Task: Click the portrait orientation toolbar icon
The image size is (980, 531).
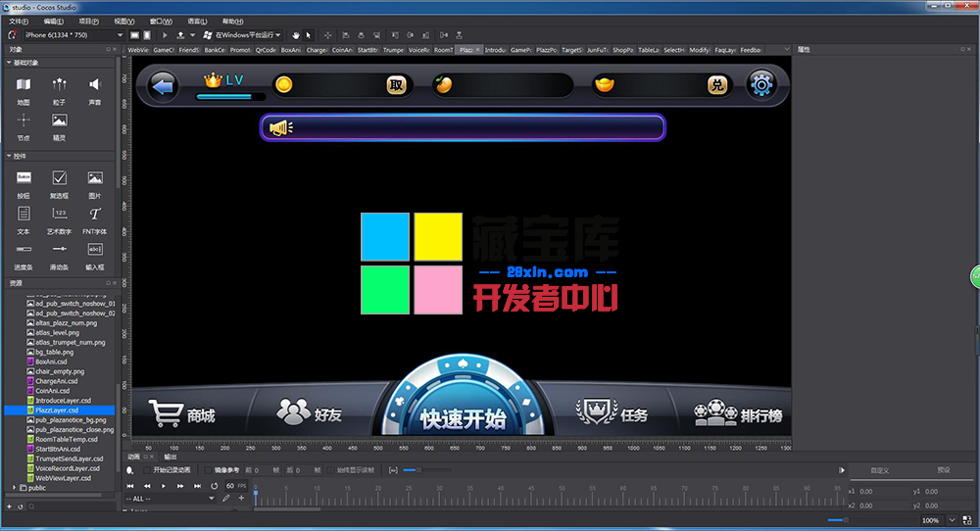Action: pos(147,35)
